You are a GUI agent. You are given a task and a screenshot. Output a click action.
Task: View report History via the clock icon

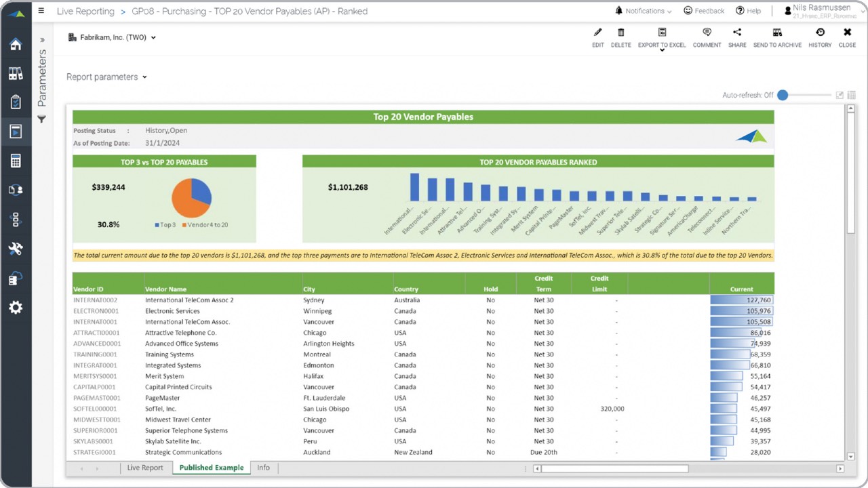point(820,32)
